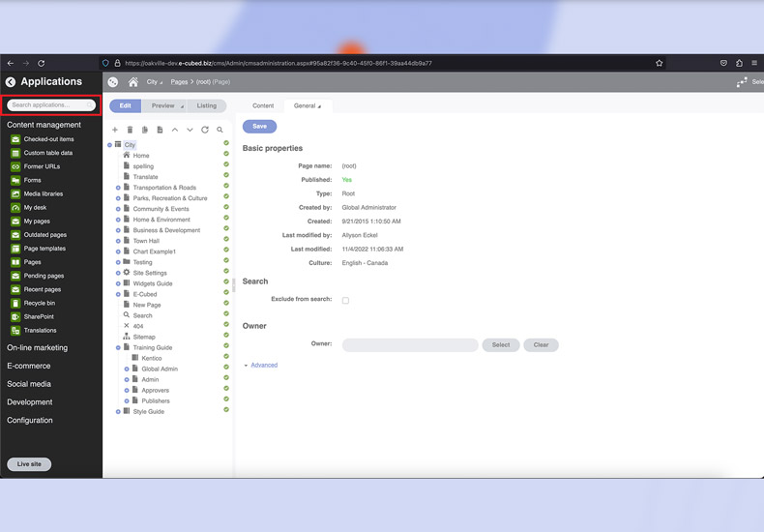The image size is (764, 532).
Task: Toggle the Exclude from search checkbox
Action: (345, 301)
